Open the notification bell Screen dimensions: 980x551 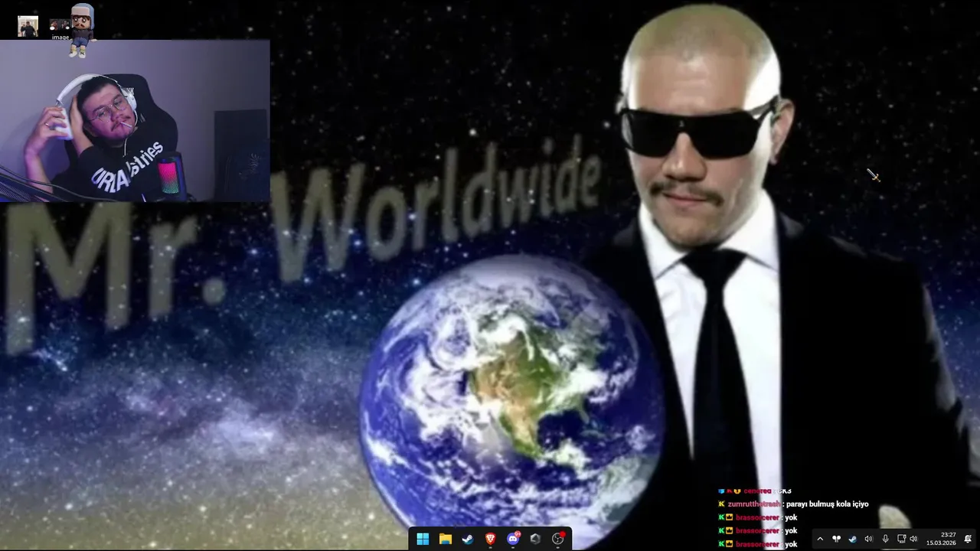tap(968, 539)
